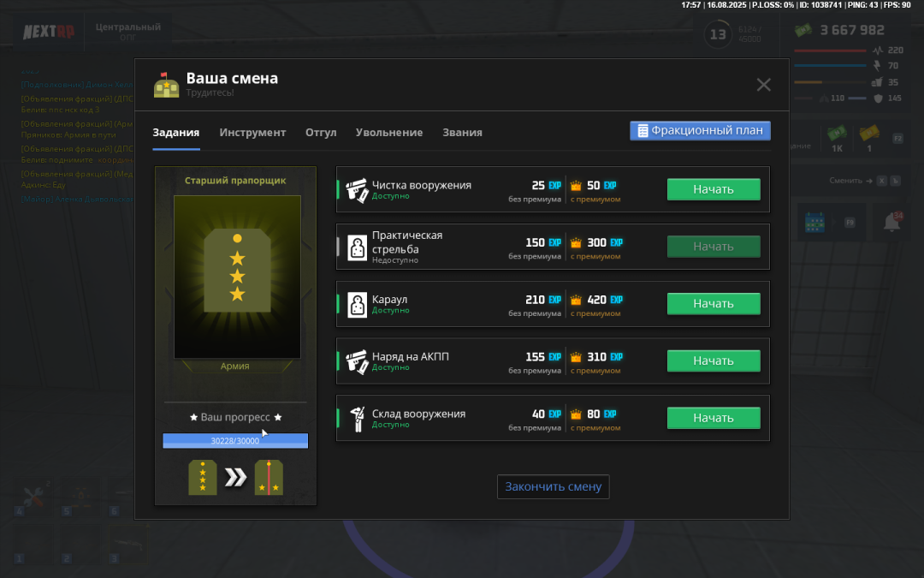Close the Ваша смена dialog

click(x=764, y=85)
